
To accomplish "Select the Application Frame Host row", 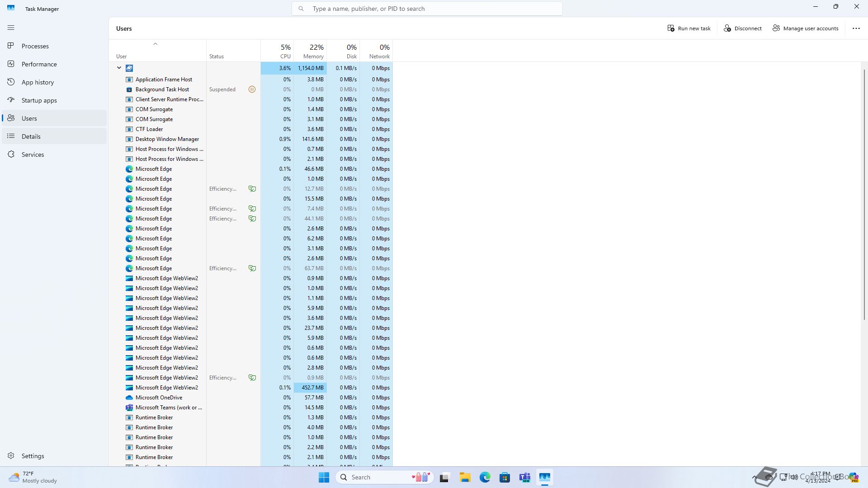I will pyautogui.click(x=251, y=80).
